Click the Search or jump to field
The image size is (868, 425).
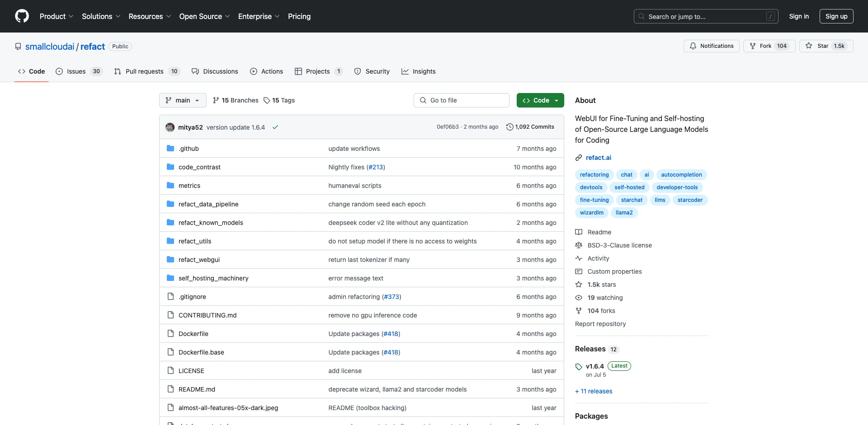point(706,16)
